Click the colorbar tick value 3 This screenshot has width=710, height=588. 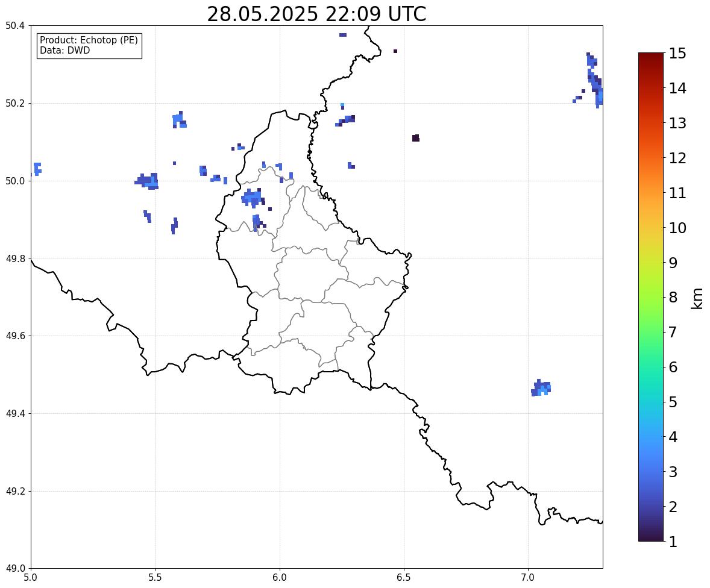click(673, 472)
